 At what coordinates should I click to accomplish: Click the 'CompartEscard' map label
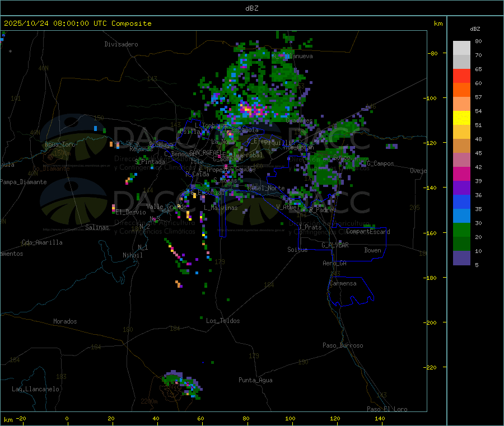coord(368,232)
